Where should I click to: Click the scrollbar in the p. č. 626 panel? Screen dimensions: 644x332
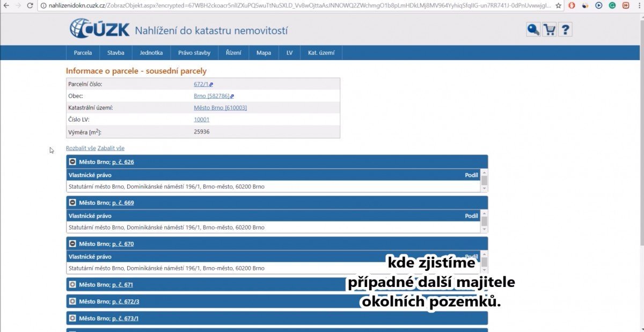484,181
